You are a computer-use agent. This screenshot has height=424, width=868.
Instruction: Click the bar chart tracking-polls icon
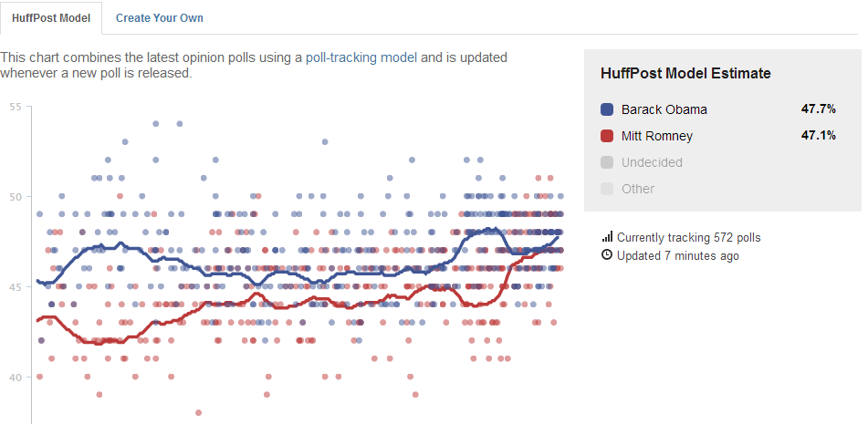[x=607, y=237]
